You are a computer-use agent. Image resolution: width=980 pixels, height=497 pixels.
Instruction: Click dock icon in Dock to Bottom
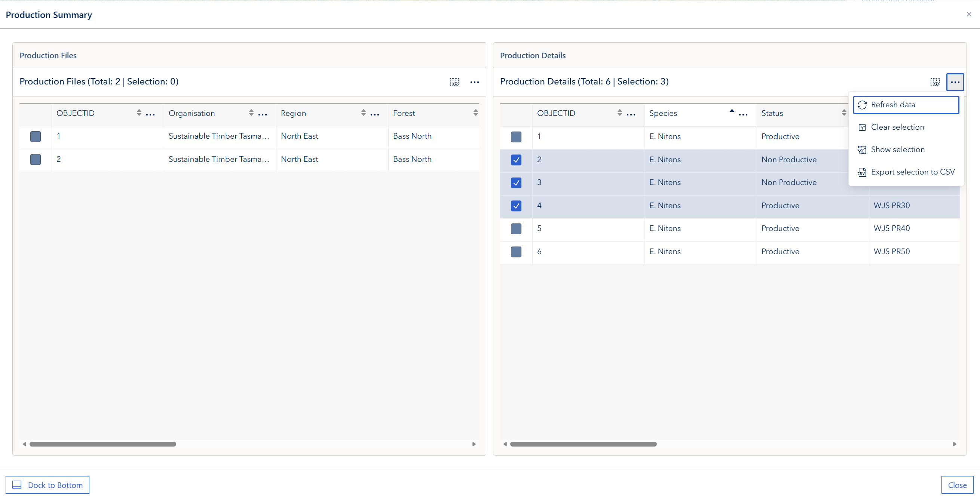click(17, 485)
